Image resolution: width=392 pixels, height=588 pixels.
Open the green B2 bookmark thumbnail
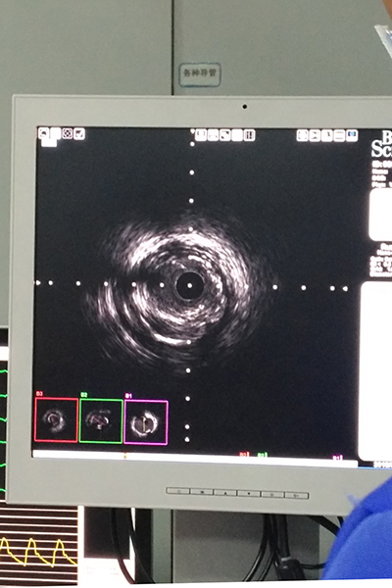(101, 421)
